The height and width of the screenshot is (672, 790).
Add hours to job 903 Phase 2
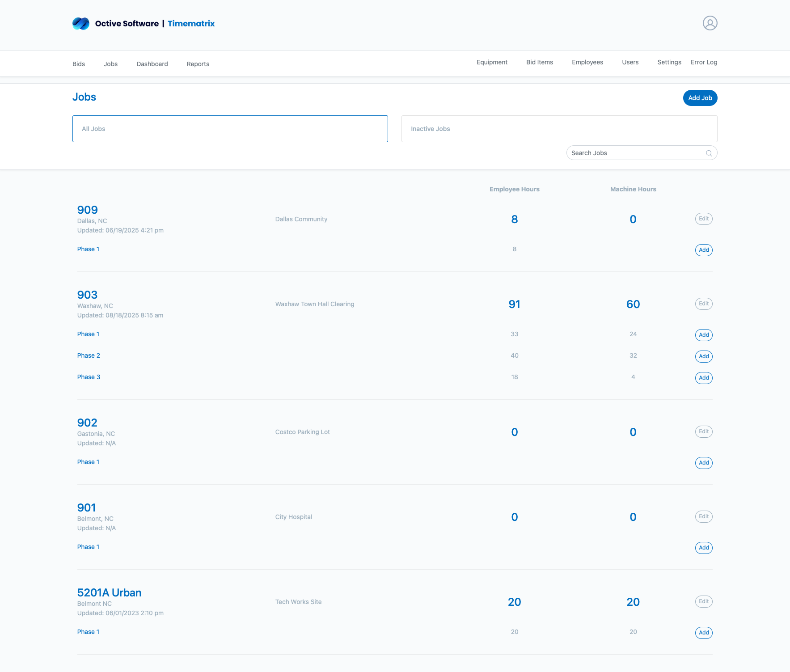coord(703,356)
